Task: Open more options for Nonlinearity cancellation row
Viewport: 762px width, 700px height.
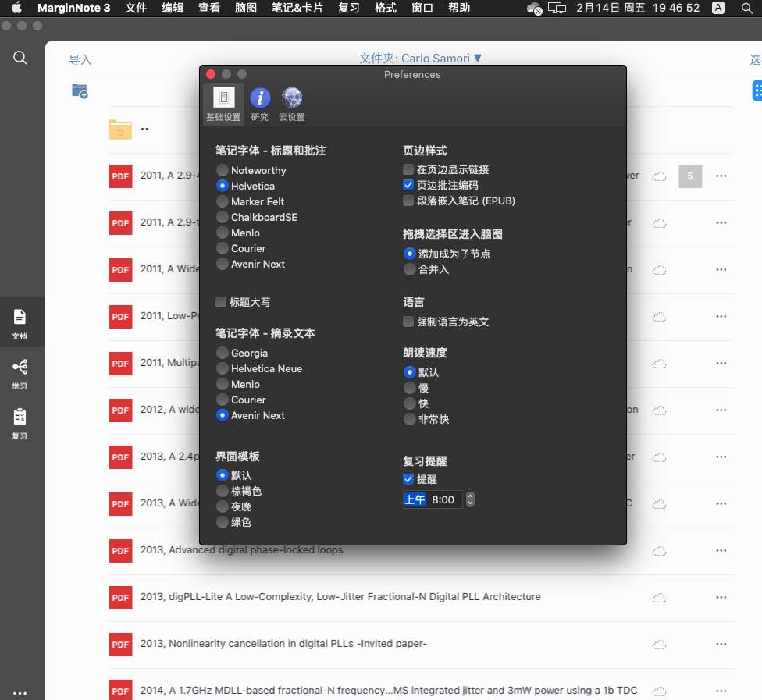Action: click(x=721, y=644)
